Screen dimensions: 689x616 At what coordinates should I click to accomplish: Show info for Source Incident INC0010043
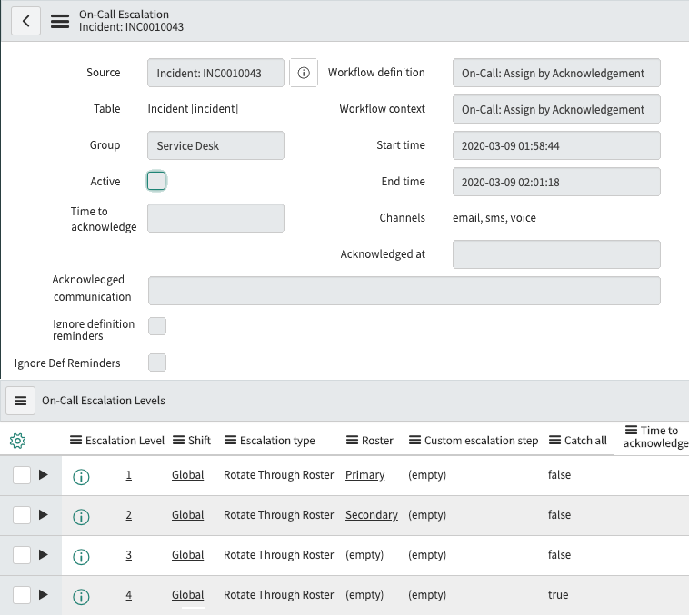point(304,73)
